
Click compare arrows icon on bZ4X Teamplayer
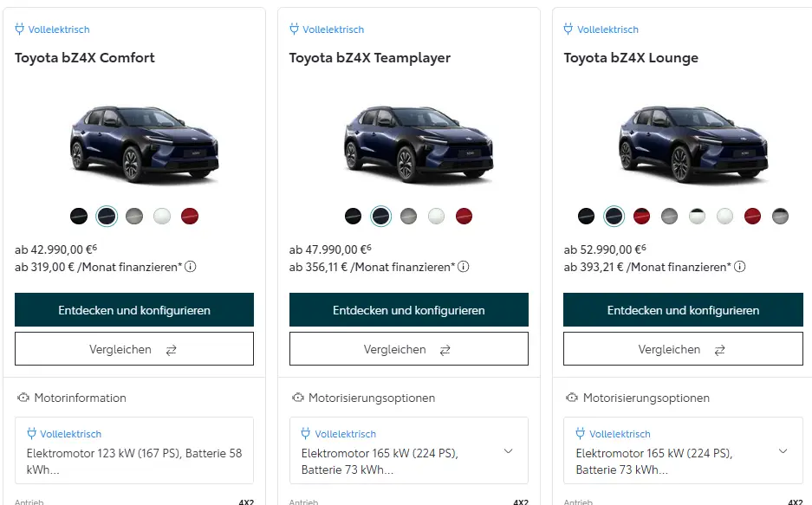[x=445, y=350]
